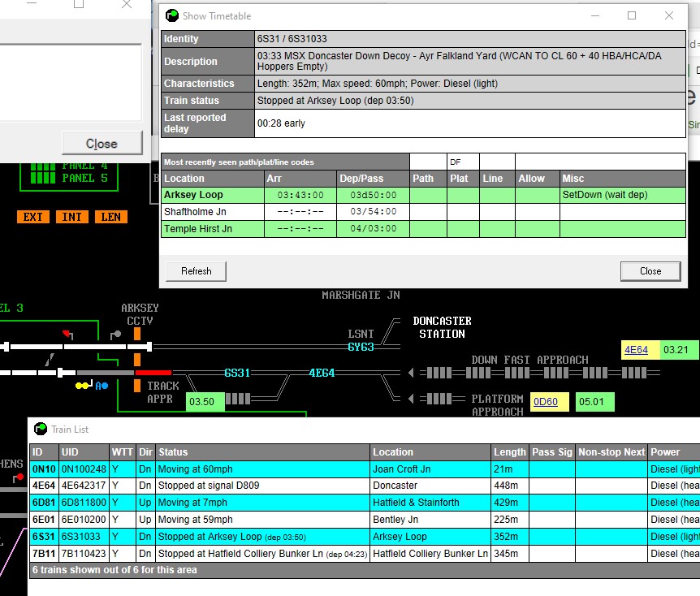Click the Platform Approach arrow marker
Screen dimensions: 700x596
pos(411,398)
